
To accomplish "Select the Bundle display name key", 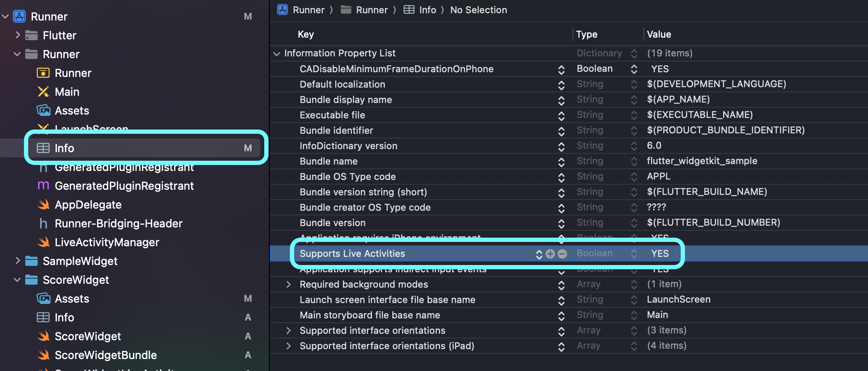I will pyautogui.click(x=346, y=100).
